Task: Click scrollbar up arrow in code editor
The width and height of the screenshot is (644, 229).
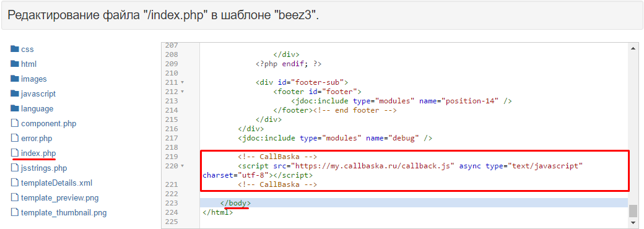Action: [x=633, y=48]
